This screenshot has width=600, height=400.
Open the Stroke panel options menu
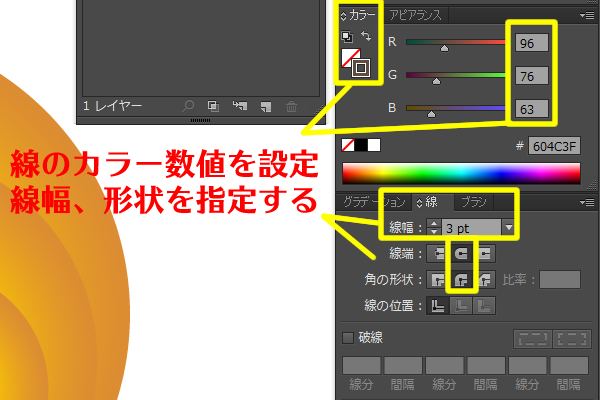click(x=588, y=202)
